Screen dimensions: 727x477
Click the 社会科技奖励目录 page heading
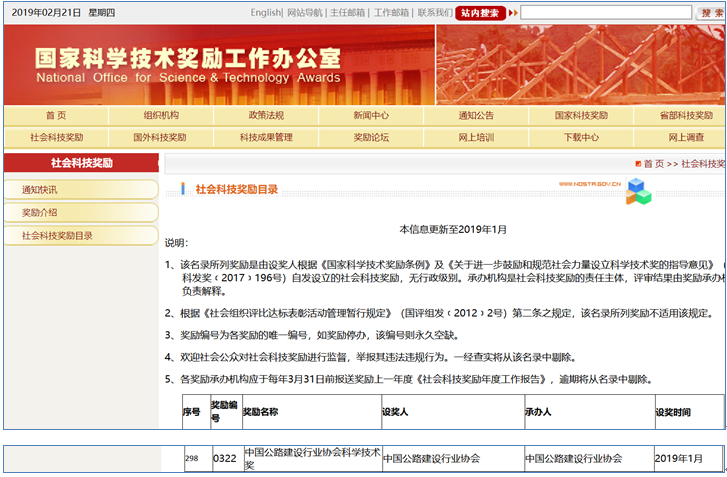(236, 189)
